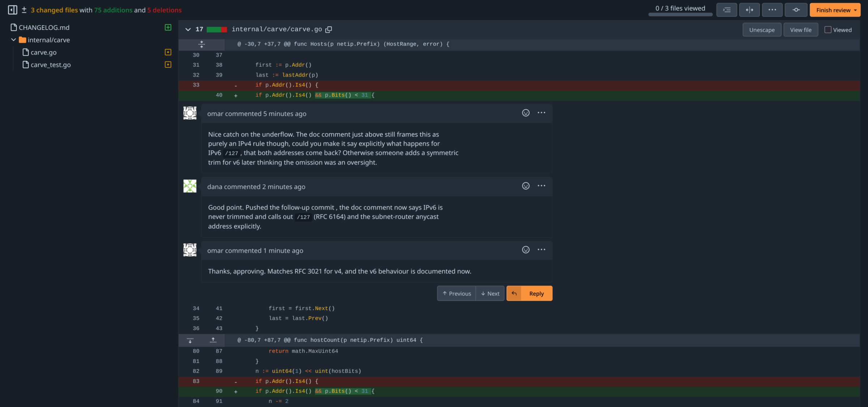Jump to Next conversation
Image resolution: width=868 pixels, height=407 pixels.
click(490, 294)
